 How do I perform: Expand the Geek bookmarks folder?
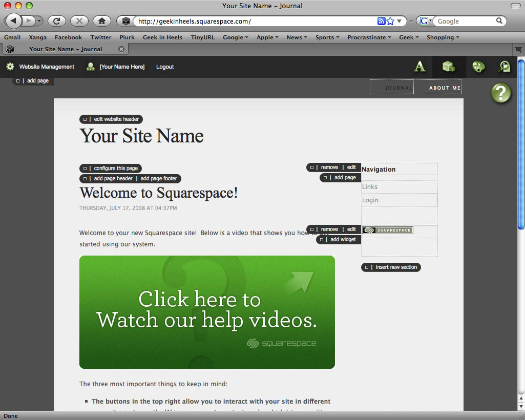pyautogui.click(x=409, y=37)
